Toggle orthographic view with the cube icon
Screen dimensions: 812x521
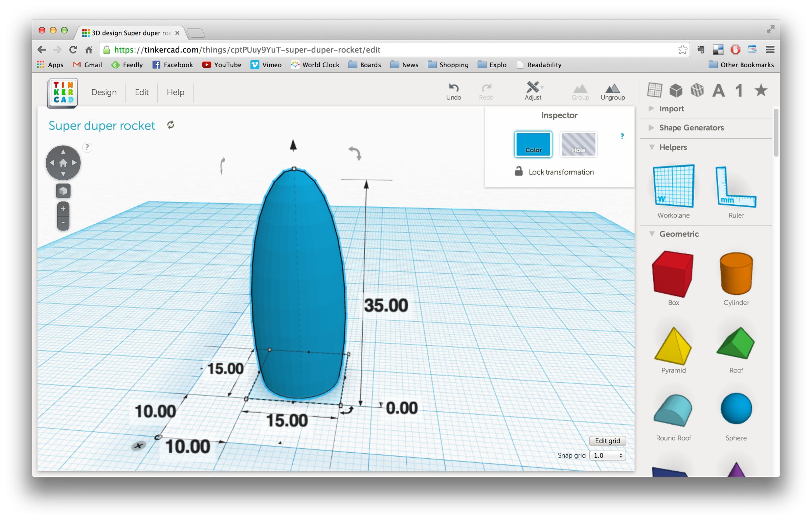tap(63, 190)
